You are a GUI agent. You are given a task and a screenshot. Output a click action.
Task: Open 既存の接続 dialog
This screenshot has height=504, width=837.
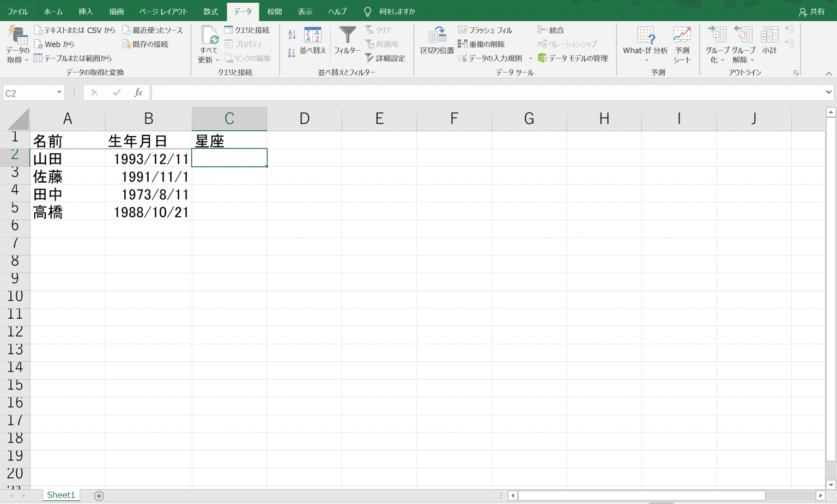145,44
